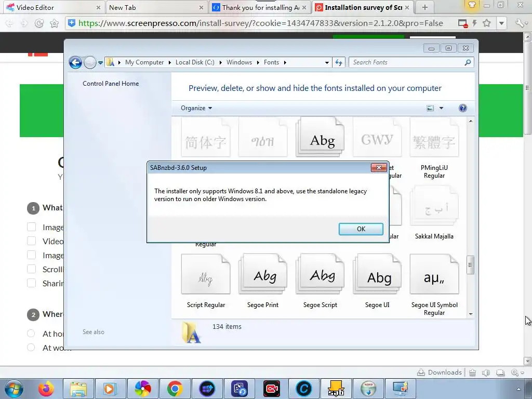
Task: Launch Firefox from the taskbar
Action: 46,389
